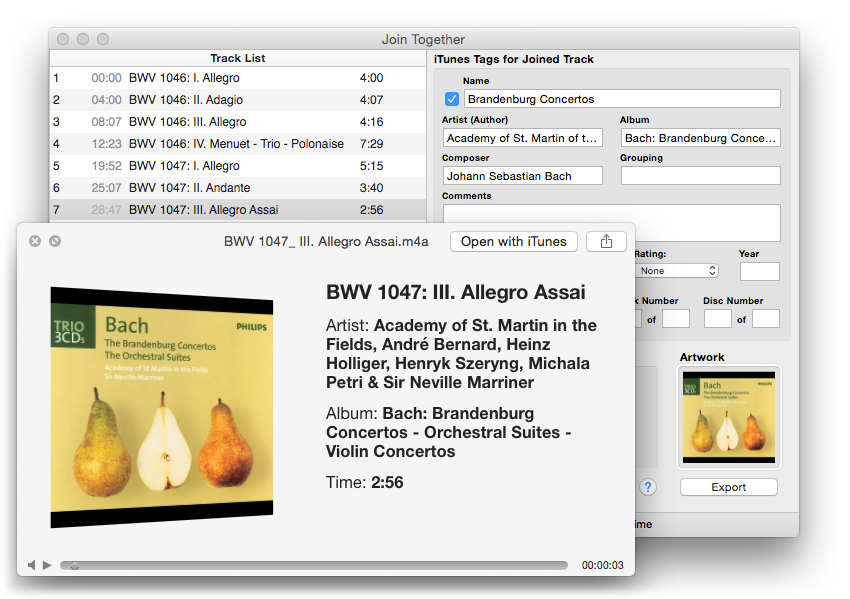Viewport: 850px width, 599px height.
Task: Click the volume speaker icon in Quick Look
Action: tap(31, 565)
